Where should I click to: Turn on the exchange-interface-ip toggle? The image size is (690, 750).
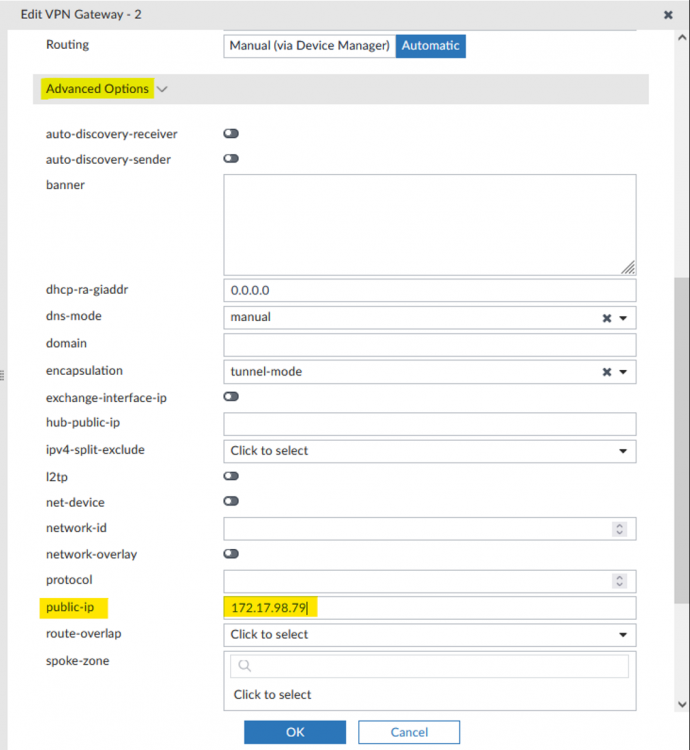pos(231,397)
